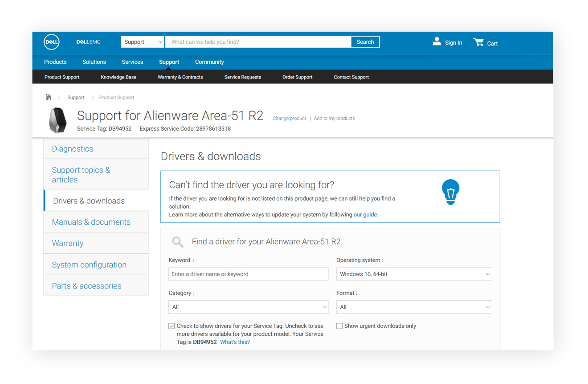Image resolution: width=588 pixels, height=384 pixels.
Task: Open the Format dropdown
Action: (x=414, y=307)
